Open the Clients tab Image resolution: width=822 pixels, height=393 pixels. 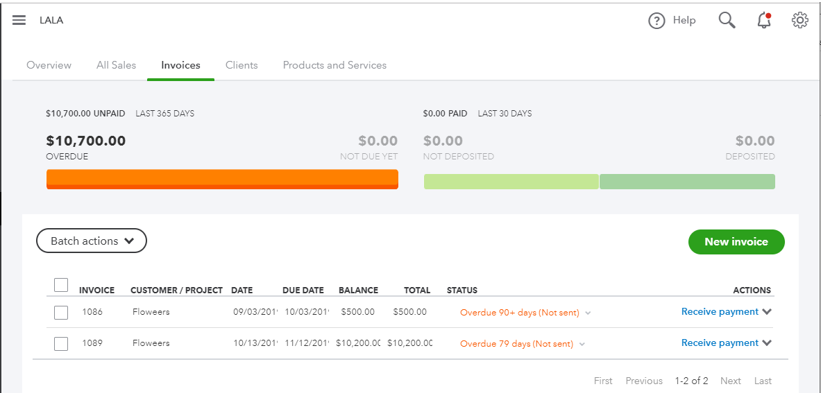pos(242,66)
